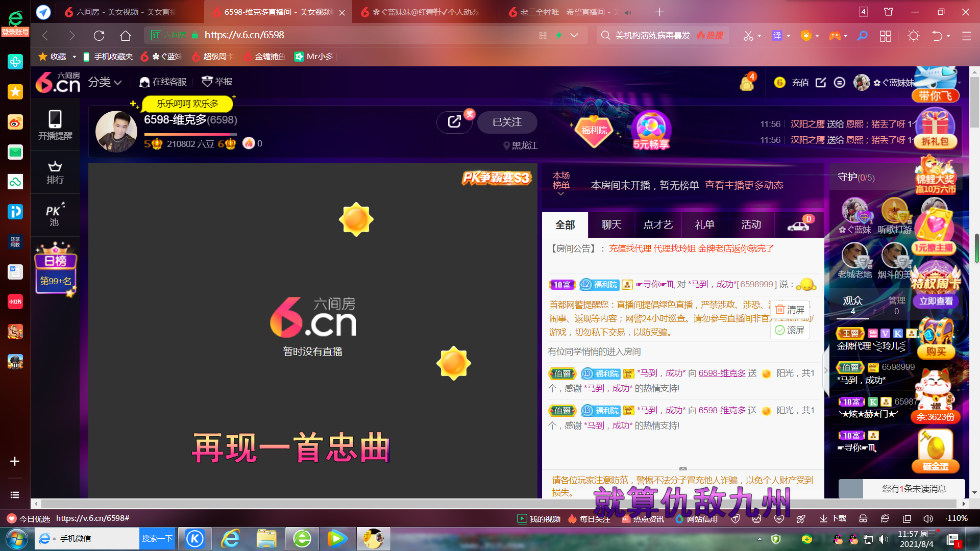Expand the undo dropdown arrow
Viewport: 980px width, 551px height.
point(948,36)
